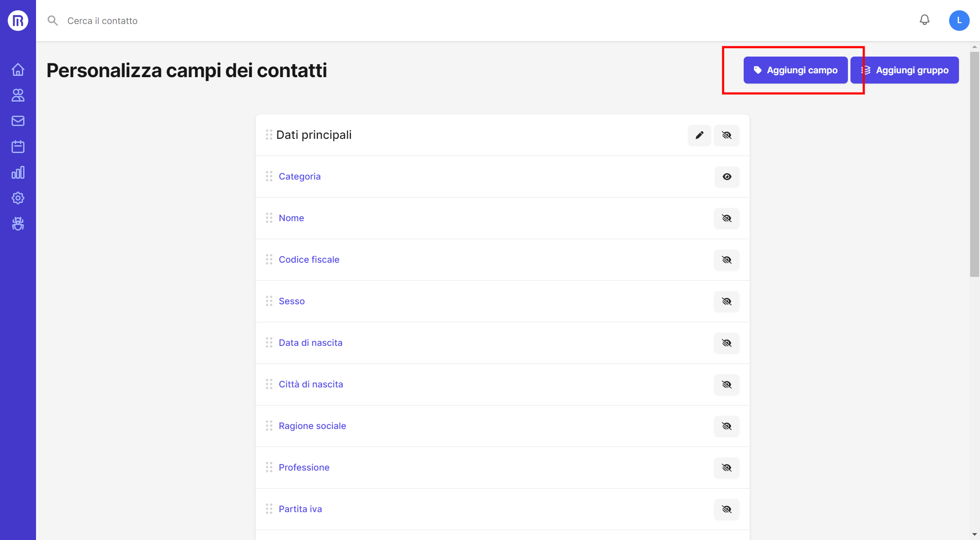Open the Ragione sociale field link
Screen dimensions: 980x540
312,426
